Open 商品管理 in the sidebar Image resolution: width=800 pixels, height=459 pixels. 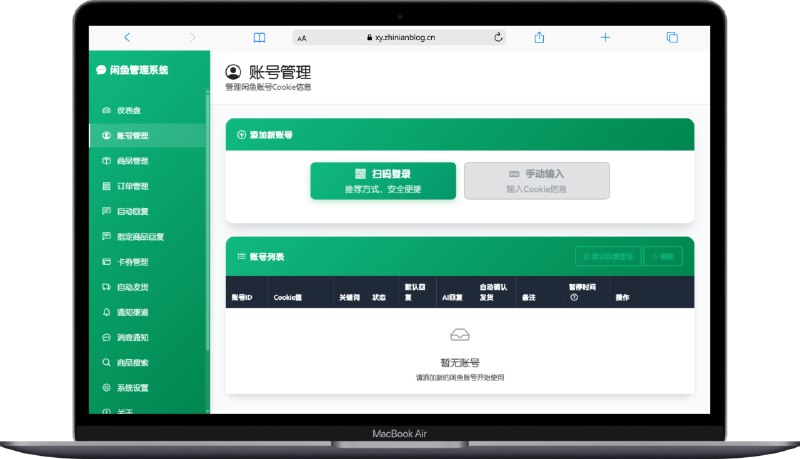tap(148, 161)
